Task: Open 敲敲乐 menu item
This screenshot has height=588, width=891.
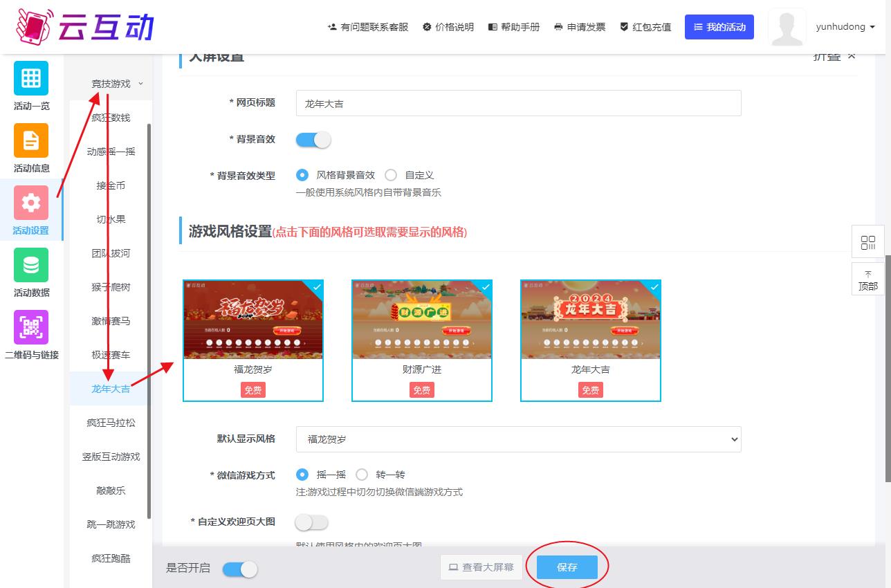Action: click(111, 490)
